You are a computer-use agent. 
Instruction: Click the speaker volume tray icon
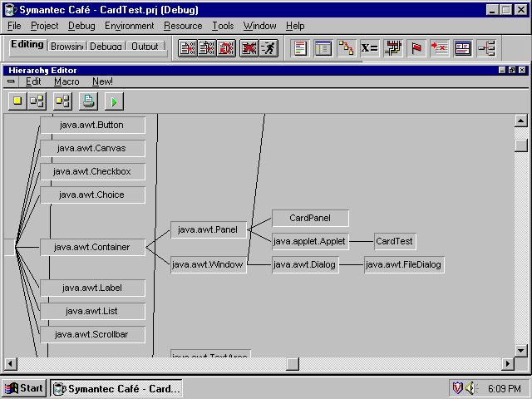point(471,388)
